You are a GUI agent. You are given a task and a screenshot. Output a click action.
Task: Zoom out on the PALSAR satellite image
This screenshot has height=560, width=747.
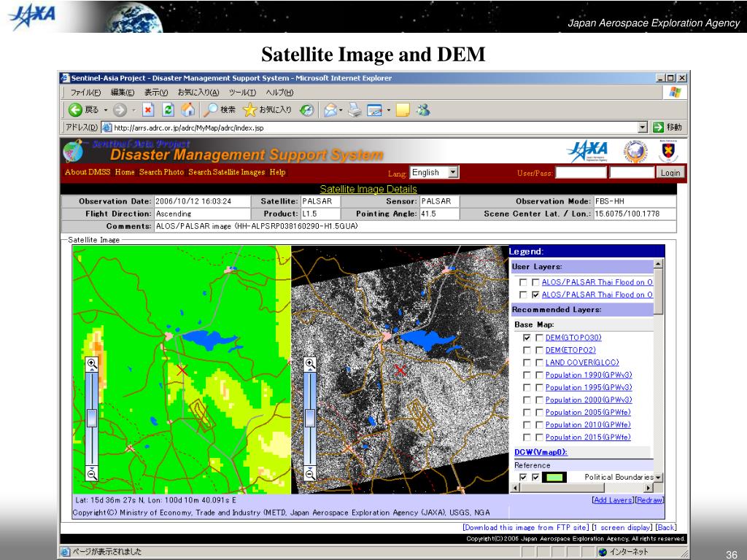pos(309,473)
